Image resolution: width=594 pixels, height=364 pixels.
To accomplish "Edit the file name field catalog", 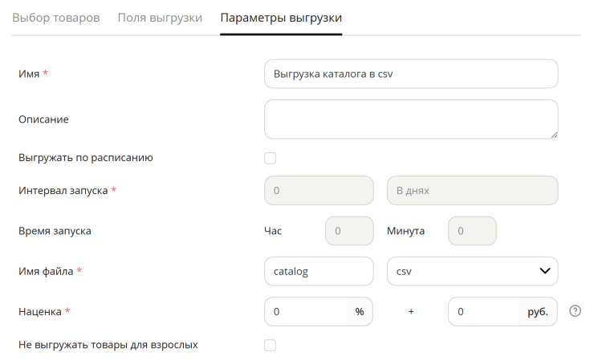I will (319, 271).
